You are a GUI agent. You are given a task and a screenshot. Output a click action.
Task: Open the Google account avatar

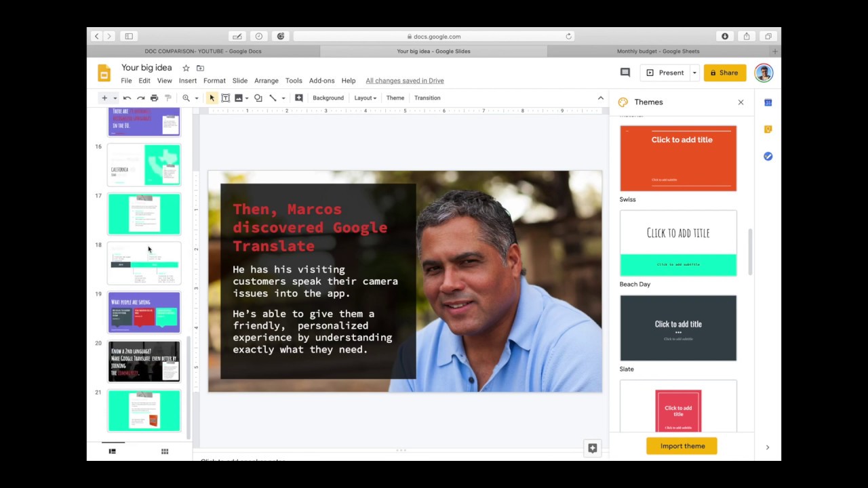click(x=764, y=73)
